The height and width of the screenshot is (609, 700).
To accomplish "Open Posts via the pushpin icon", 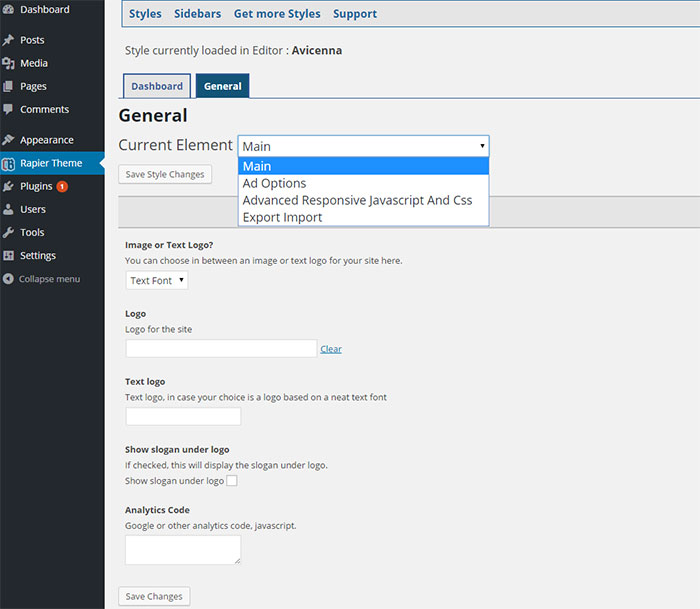I will [x=8, y=40].
